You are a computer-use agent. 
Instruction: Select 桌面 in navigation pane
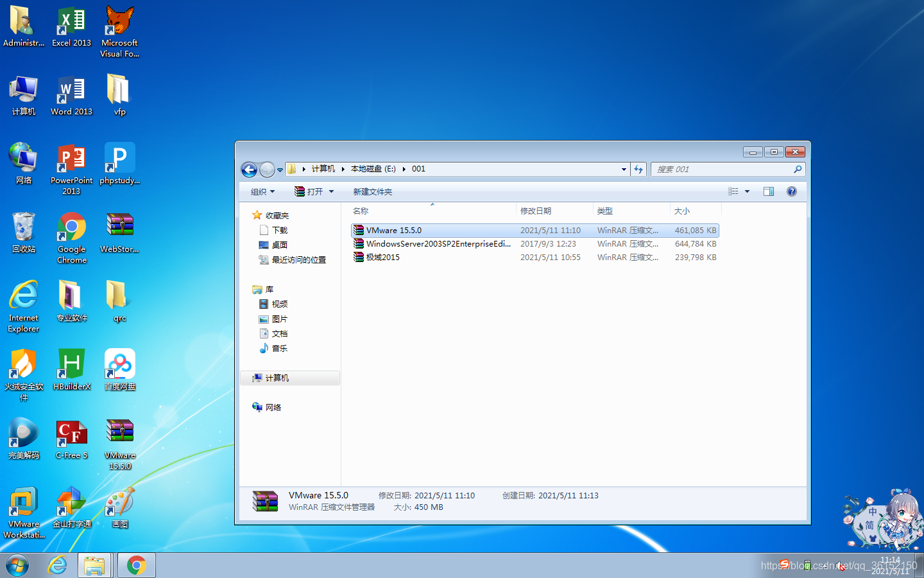(273, 245)
